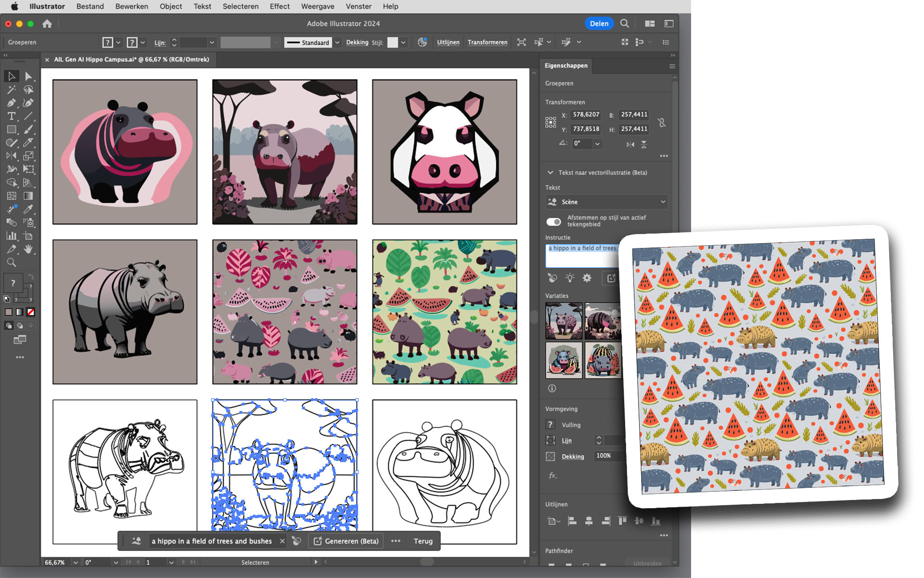Image resolution: width=924 pixels, height=578 pixels.
Task: Click the home icon in title bar
Action: pyautogui.click(x=47, y=24)
